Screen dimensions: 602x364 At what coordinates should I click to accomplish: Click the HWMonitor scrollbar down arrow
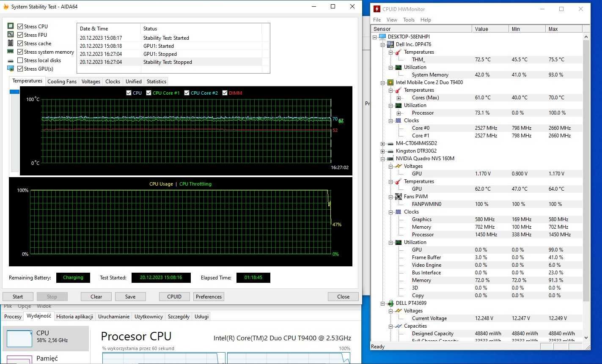click(x=586, y=337)
